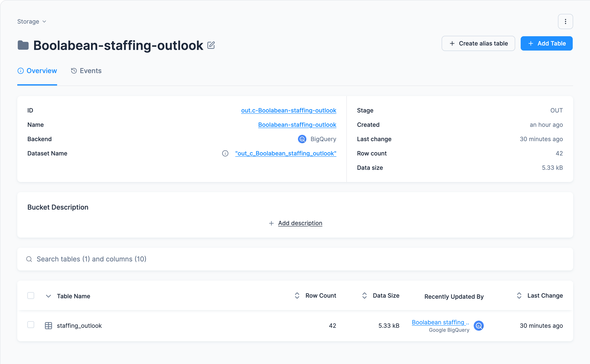Sort by Data Size column arrows
The width and height of the screenshot is (590, 364).
pos(364,296)
